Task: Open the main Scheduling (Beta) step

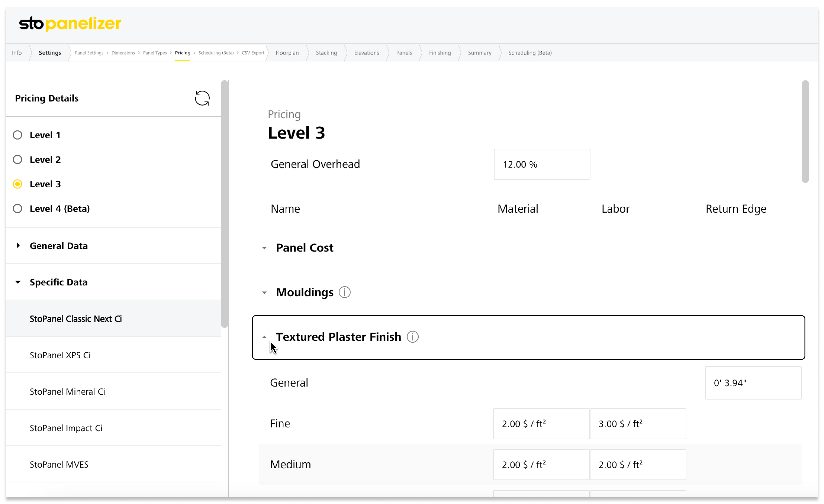Action: tap(530, 53)
